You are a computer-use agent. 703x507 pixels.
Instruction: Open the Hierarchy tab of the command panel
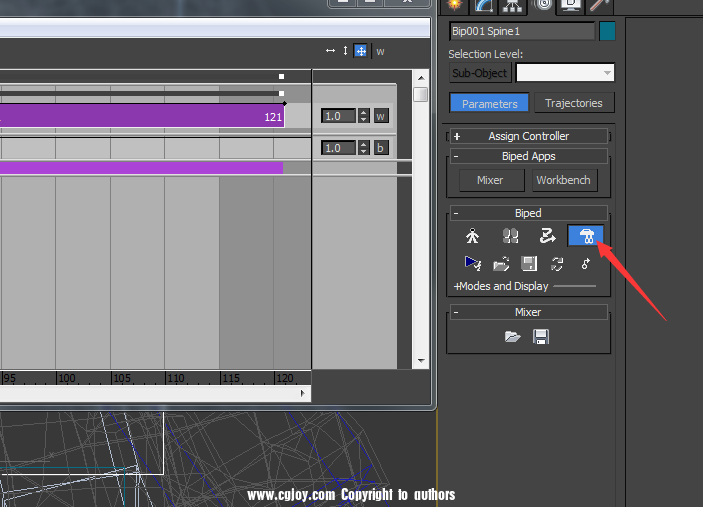point(513,5)
